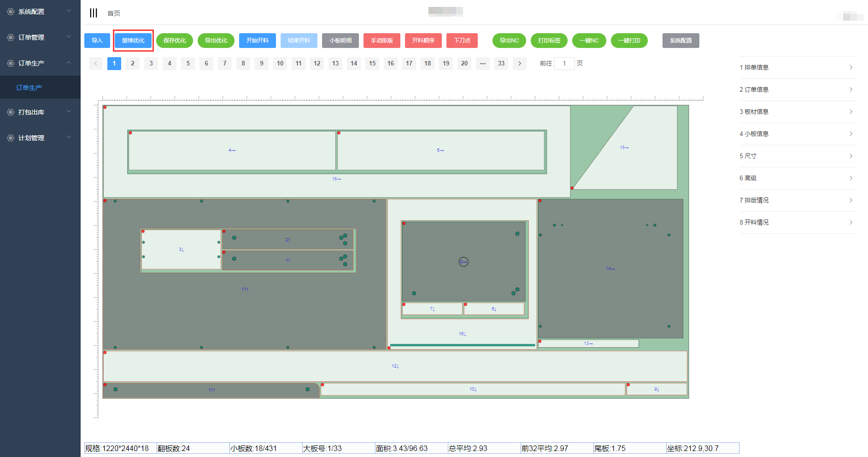
Task: Go to next page using right arrow
Action: [x=520, y=64]
